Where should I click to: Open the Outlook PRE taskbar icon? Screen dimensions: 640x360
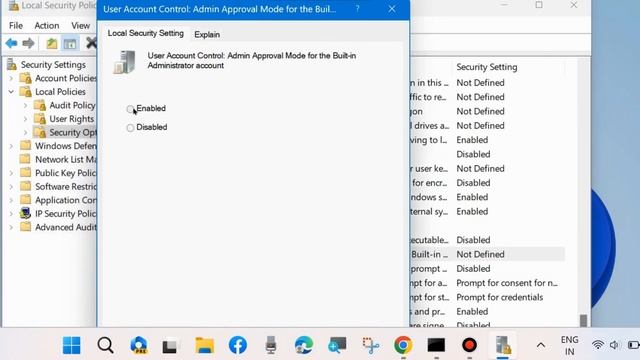pyautogui.click(x=139, y=345)
